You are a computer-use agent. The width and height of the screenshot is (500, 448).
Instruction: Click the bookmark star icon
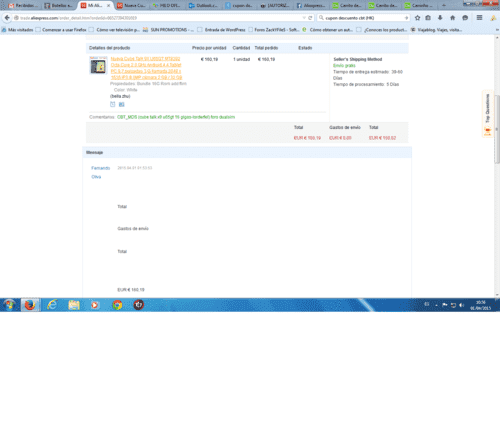(417, 18)
